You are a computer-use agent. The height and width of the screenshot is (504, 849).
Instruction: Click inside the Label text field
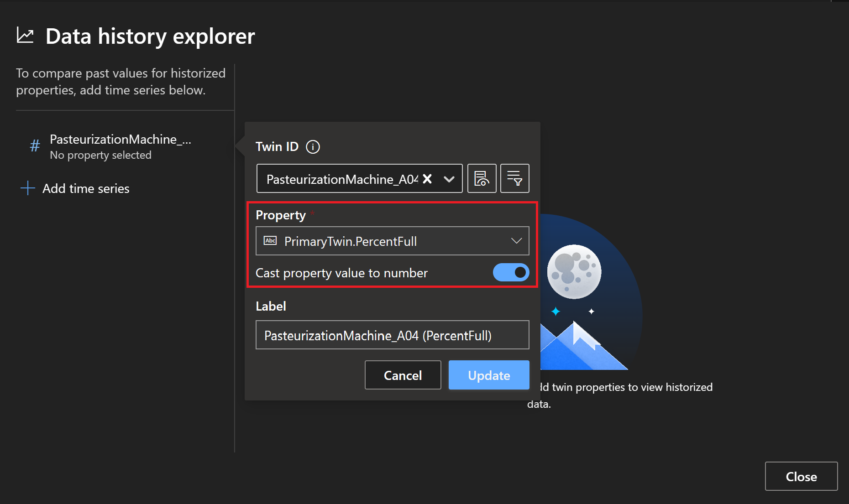(392, 335)
